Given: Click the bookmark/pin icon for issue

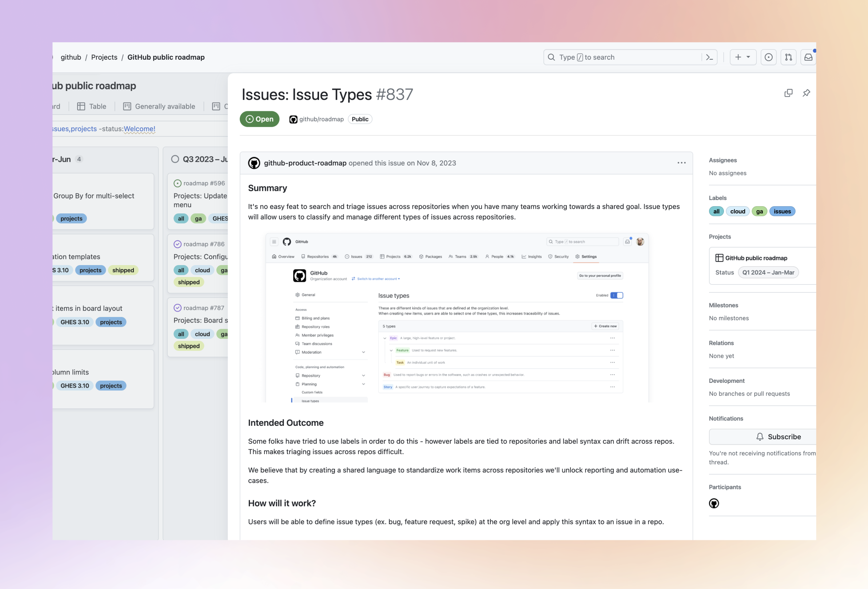Looking at the screenshot, I should (806, 93).
